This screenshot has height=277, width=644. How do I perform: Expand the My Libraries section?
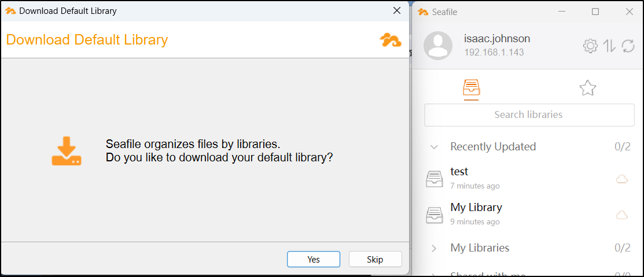coord(434,248)
